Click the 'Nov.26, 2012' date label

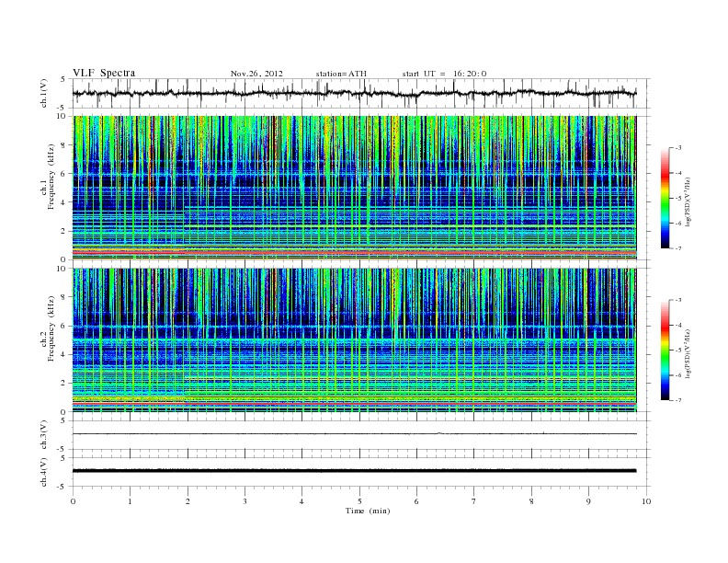pos(256,74)
